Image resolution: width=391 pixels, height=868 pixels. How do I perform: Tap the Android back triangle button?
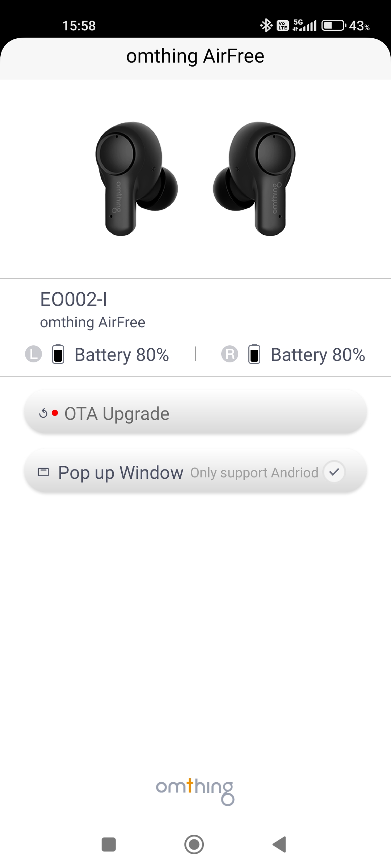coord(279,844)
